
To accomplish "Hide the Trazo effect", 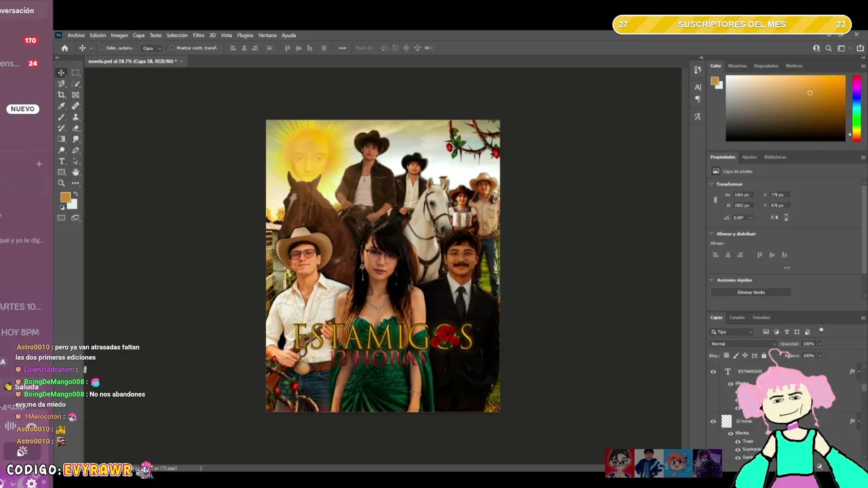I will click(x=738, y=441).
